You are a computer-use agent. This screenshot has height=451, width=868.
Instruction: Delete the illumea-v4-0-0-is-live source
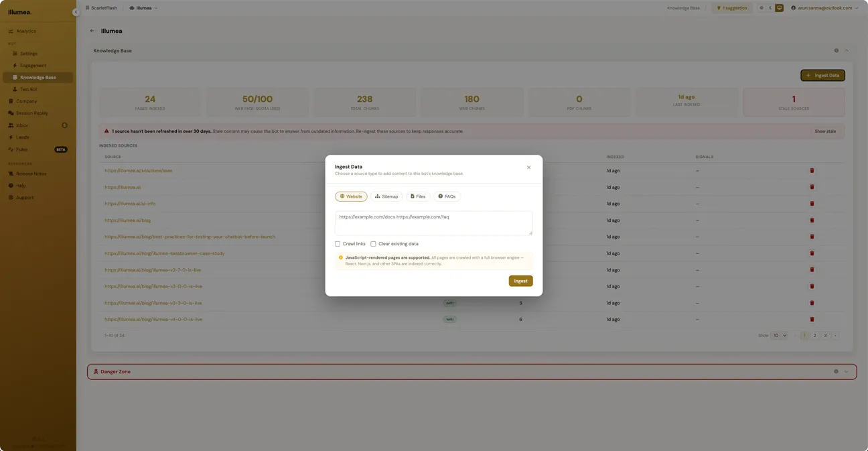(812, 319)
